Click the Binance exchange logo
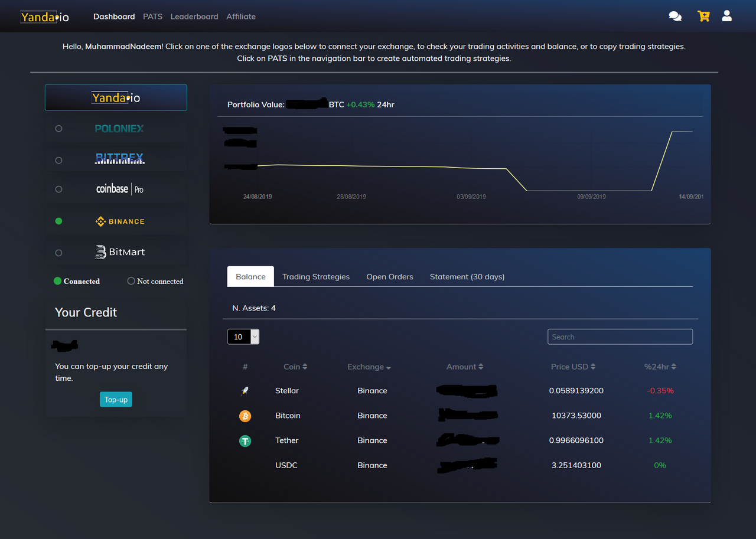 click(119, 221)
